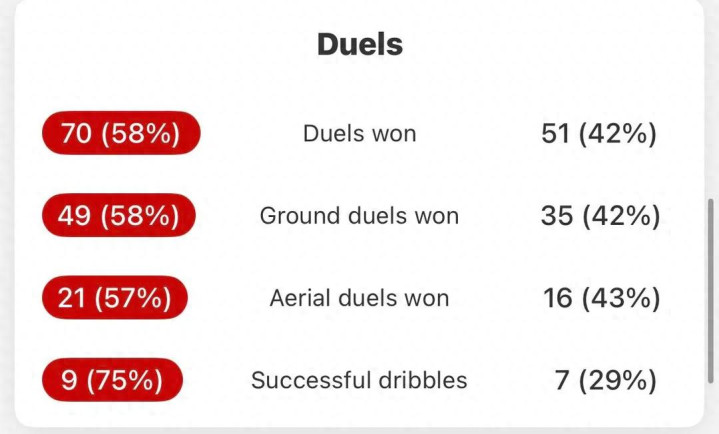719x434 pixels.
Task: Click the vertical scrollbar thumb on right
Action: [711, 291]
